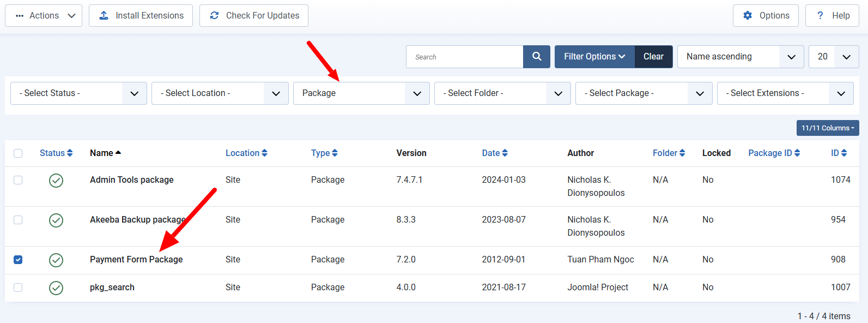Click the Payment Form Package name
The width and height of the screenshot is (868, 323).
[x=136, y=260]
